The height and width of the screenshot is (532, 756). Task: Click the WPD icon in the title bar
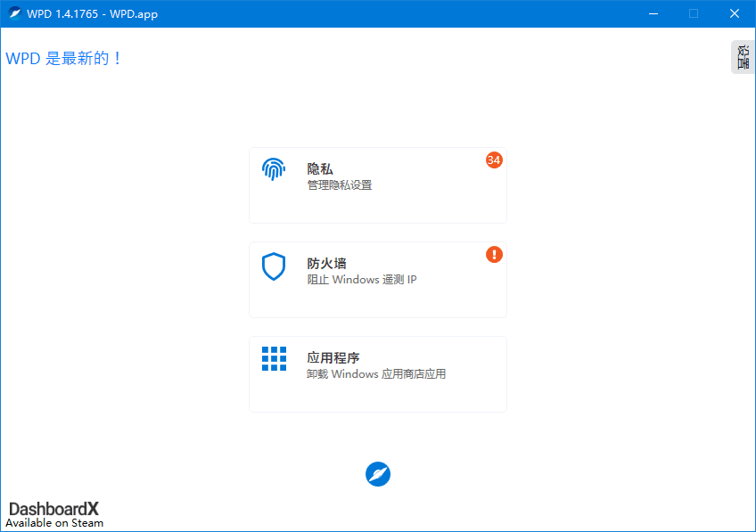[x=15, y=13]
